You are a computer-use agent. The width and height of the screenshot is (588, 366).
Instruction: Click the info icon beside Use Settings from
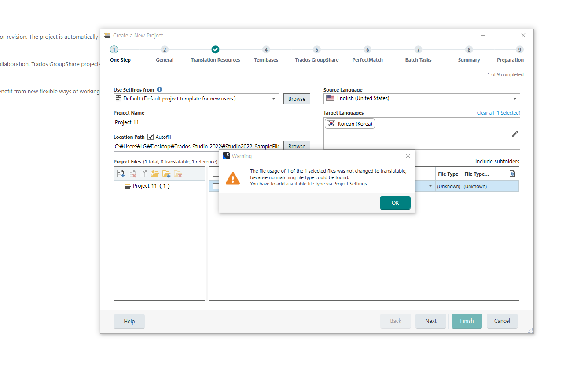(159, 89)
